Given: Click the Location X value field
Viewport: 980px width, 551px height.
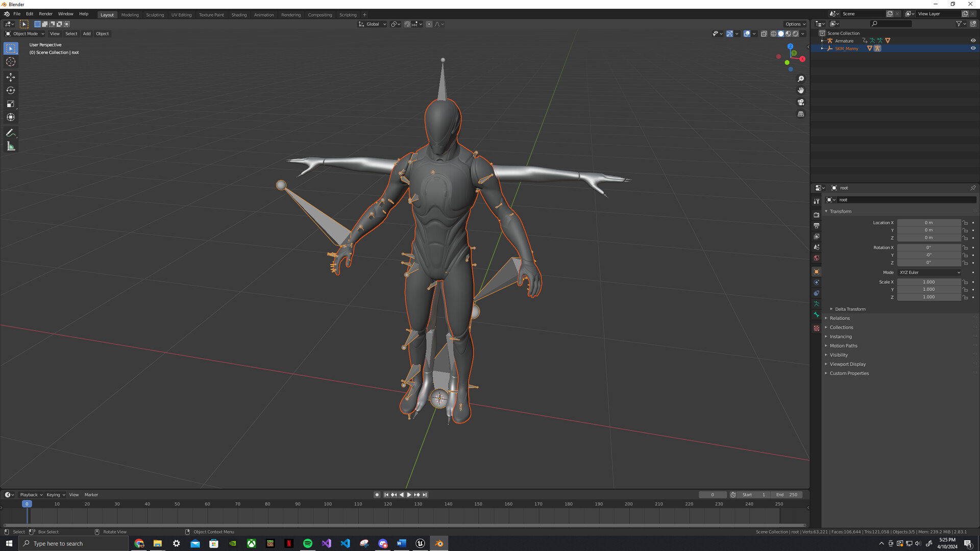Looking at the screenshot, I should coord(929,222).
